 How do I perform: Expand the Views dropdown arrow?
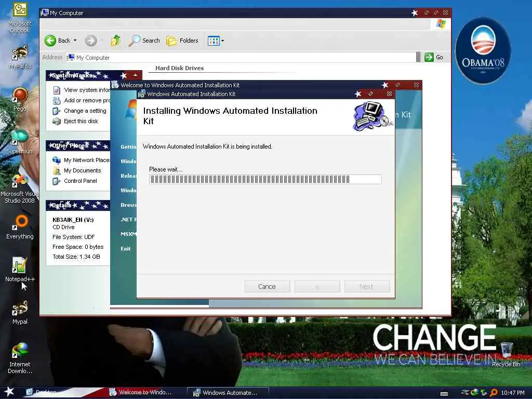222,41
